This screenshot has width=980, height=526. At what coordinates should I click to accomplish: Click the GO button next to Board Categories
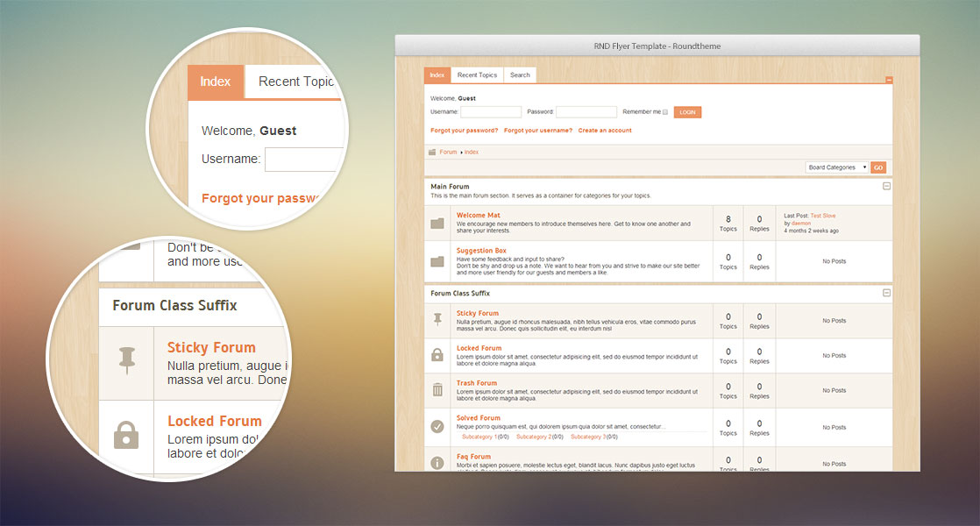coord(878,167)
